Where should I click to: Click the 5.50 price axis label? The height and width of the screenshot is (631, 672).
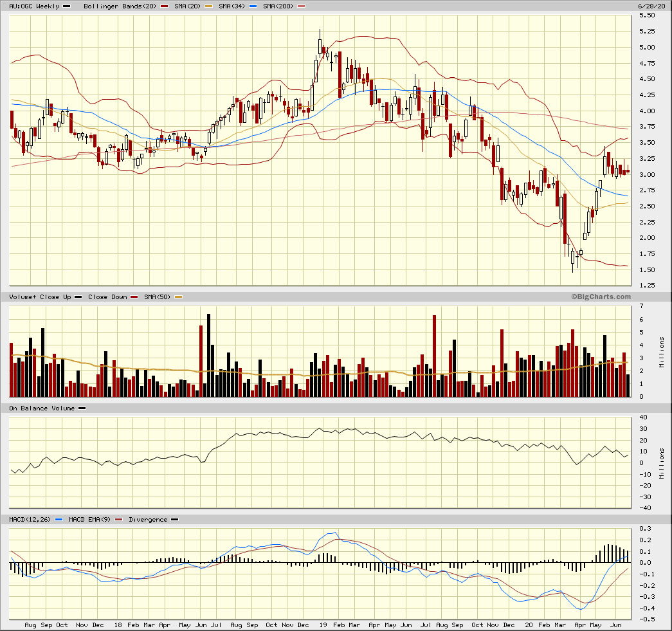[x=647, y=15]
